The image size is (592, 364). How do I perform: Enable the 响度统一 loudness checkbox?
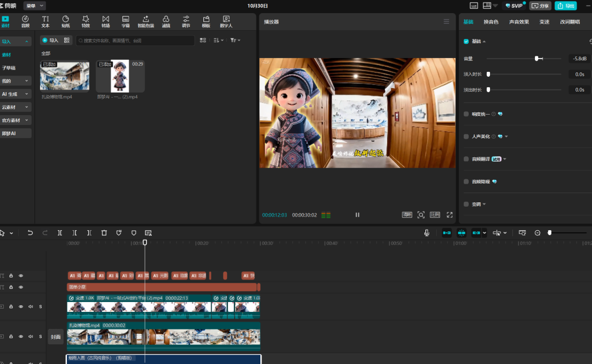[466, 114]
